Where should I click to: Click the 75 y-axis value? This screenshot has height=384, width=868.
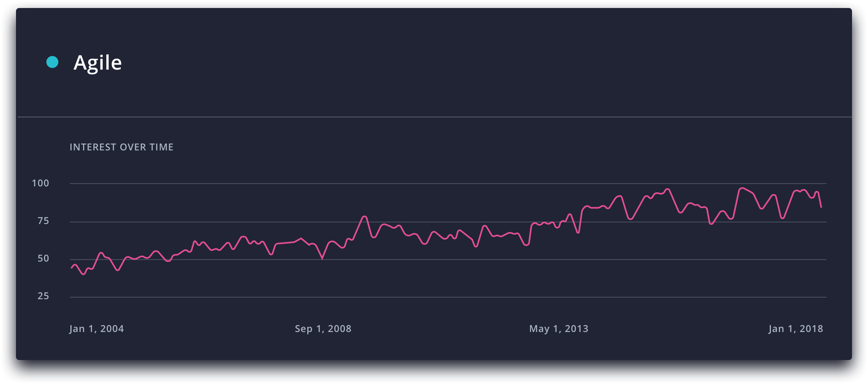click(43, 221)
